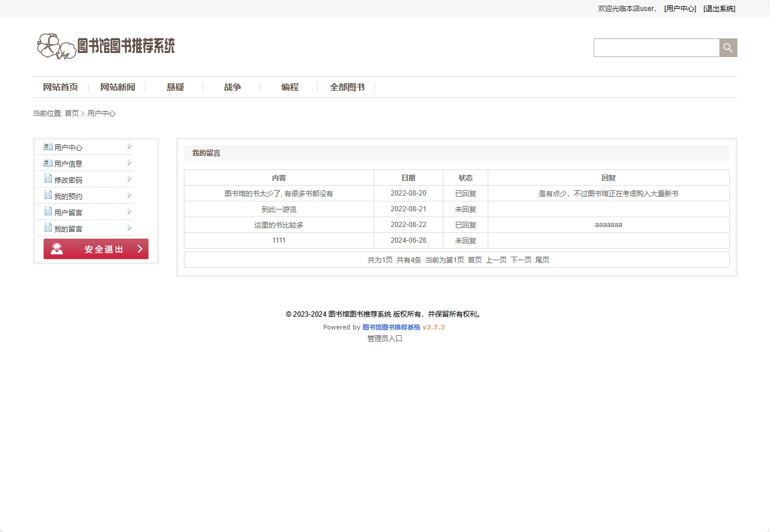
Task: Click the 用户中心 user card icon in sidebar
Action: pyautogui.click(x=48, y=147)
